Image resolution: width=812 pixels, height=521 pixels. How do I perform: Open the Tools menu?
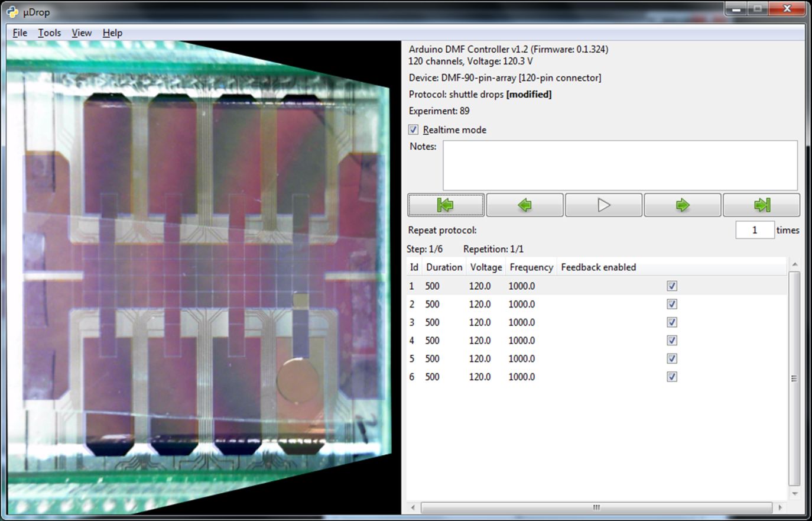click(50, 33)
